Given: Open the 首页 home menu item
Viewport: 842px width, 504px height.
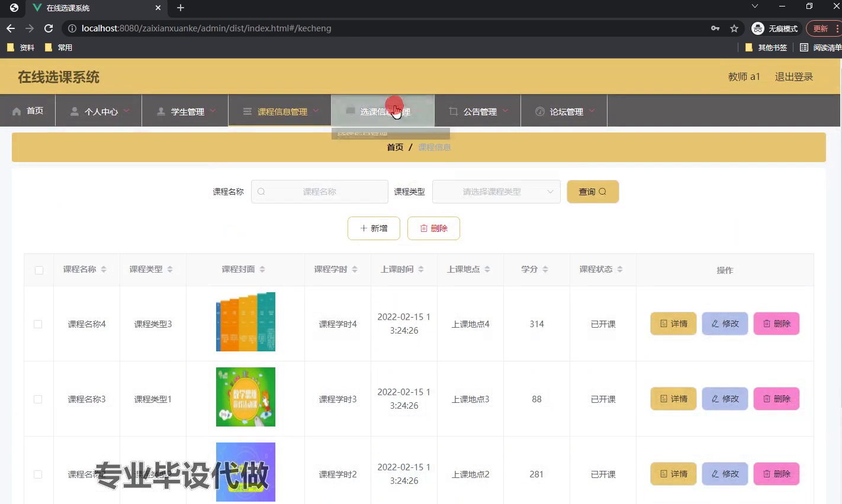Looking at the screenshot, I should [x=28, y=111].
